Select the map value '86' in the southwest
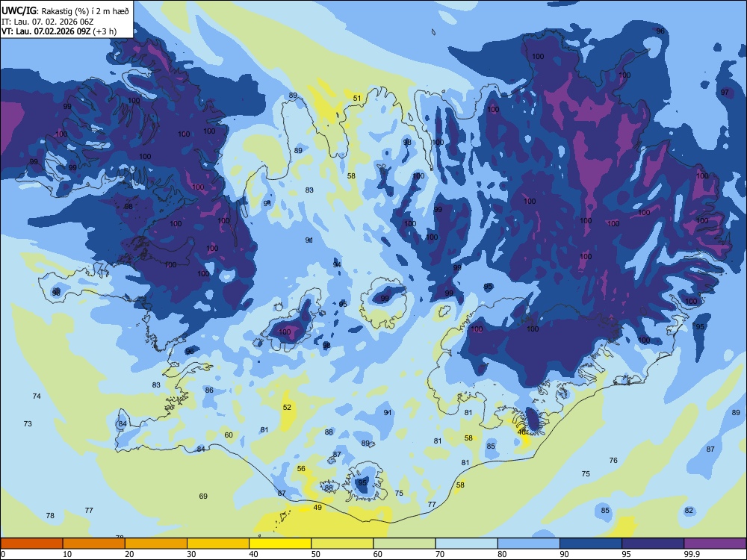The width and height of the screenshot is (747, 560). tap(209, 390)
